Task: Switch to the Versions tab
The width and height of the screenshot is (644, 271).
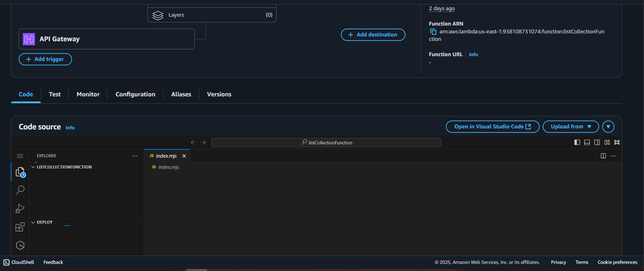Action: 219,94
